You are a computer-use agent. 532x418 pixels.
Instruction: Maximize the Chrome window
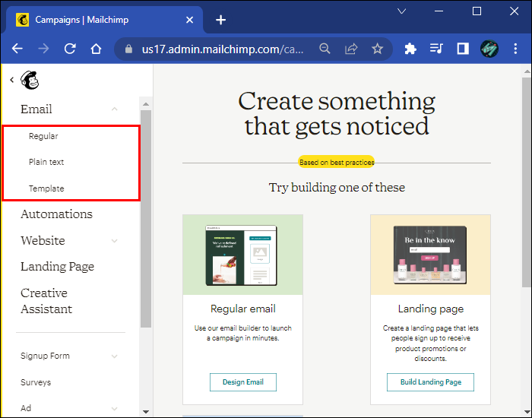477,11
